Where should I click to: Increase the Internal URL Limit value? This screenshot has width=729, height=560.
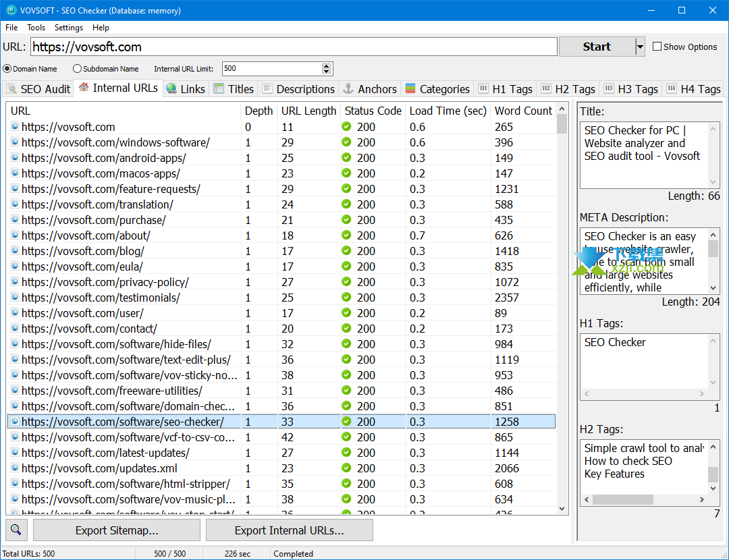(327, 65)
